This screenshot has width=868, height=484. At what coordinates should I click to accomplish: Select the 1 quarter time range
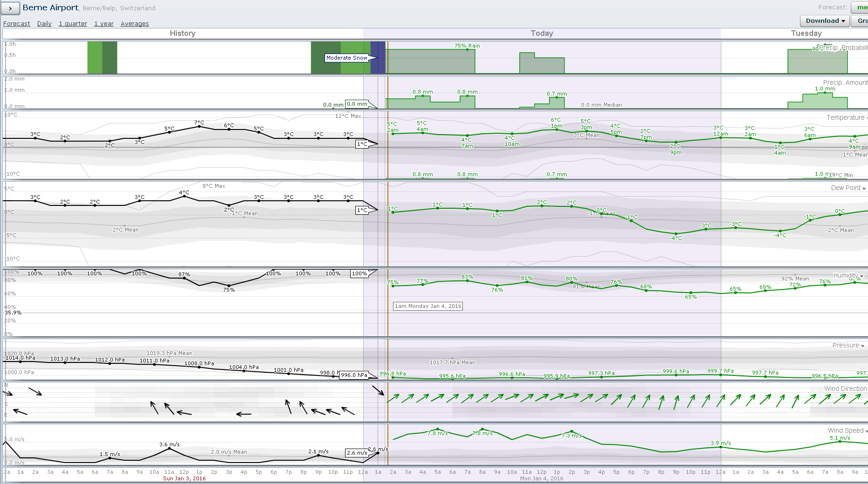click(73, 24)
